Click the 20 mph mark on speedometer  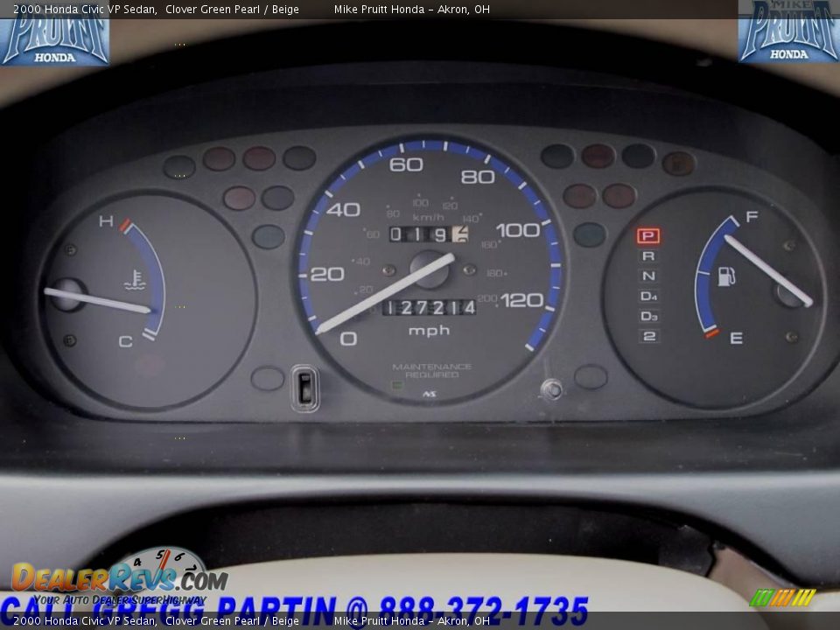coord(326,274)
